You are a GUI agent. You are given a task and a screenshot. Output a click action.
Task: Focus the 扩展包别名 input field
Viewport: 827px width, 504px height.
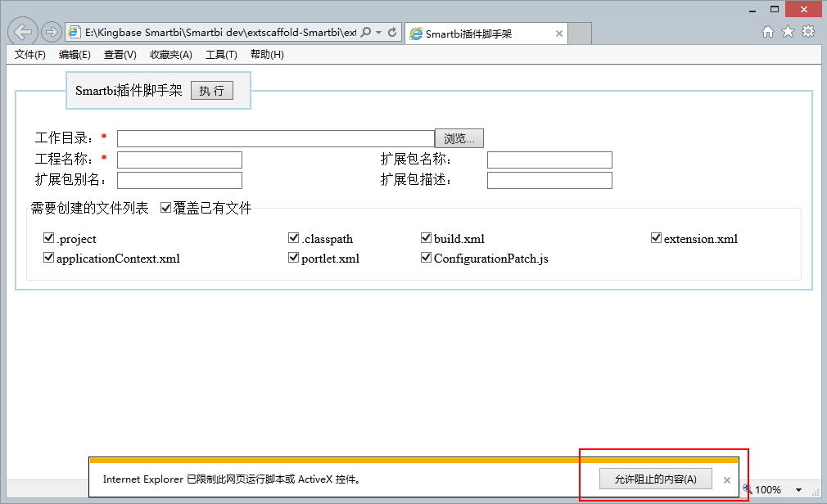179,180
